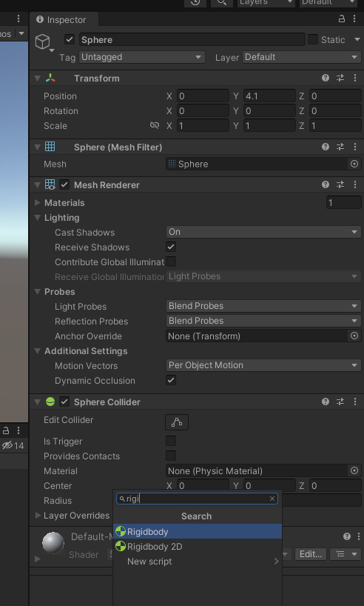364x606 pixels.
Task: Collapse Additional Settings foldout
Action: (38, 351)
